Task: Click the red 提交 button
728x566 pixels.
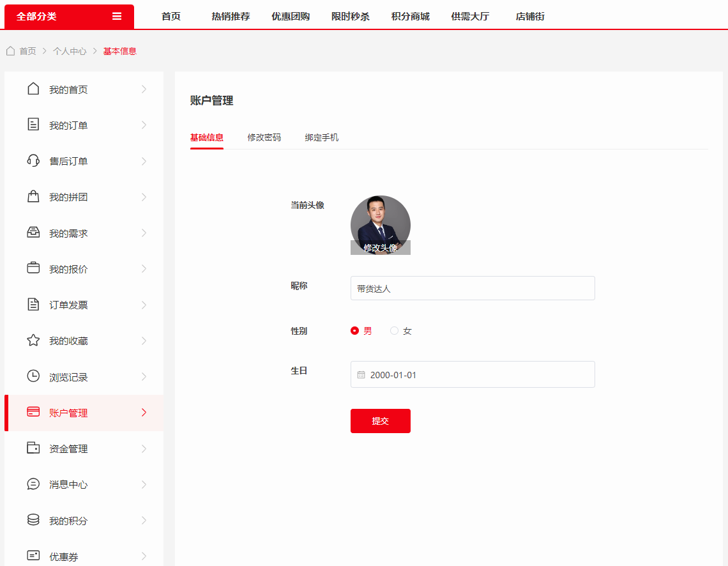Action: pos(380,421)
